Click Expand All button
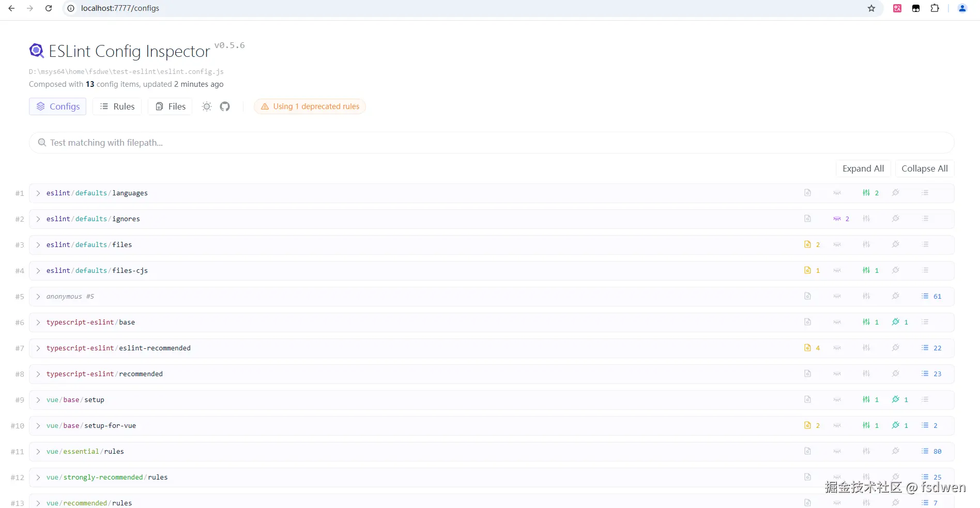The height and width of the screenshot is (508, 980). pos(863,168)
